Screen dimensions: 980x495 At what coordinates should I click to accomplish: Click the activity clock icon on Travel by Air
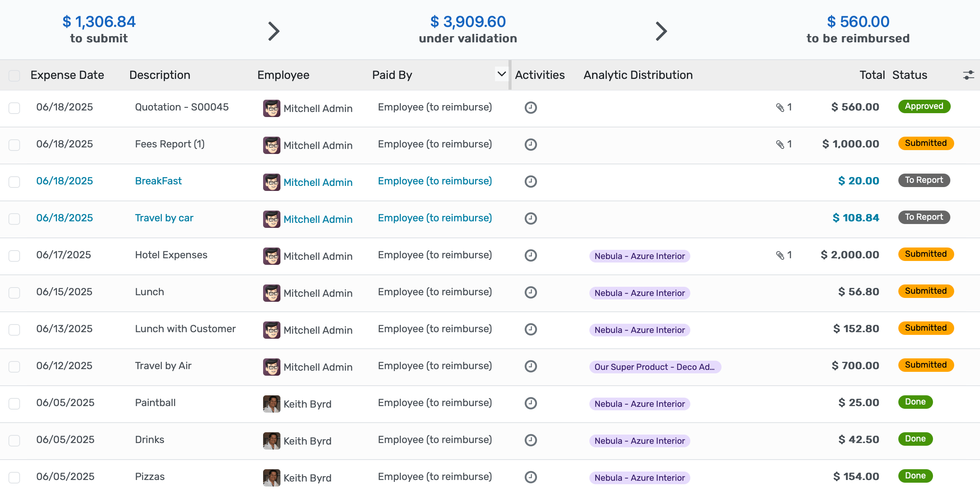tap(531, 366)
